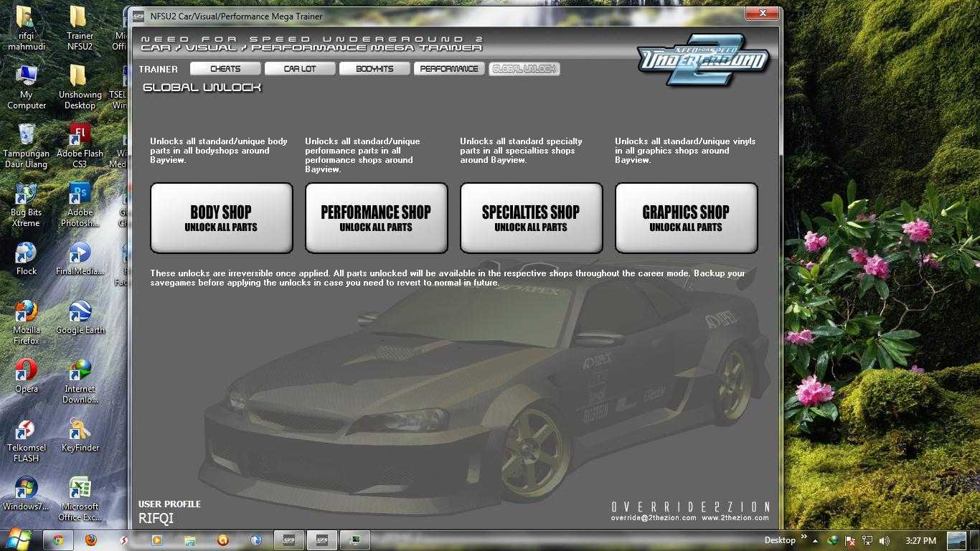Switch to the Performance tab
Image resolution: width=980 pixels, height=551 pixels.
pos(449,69)
